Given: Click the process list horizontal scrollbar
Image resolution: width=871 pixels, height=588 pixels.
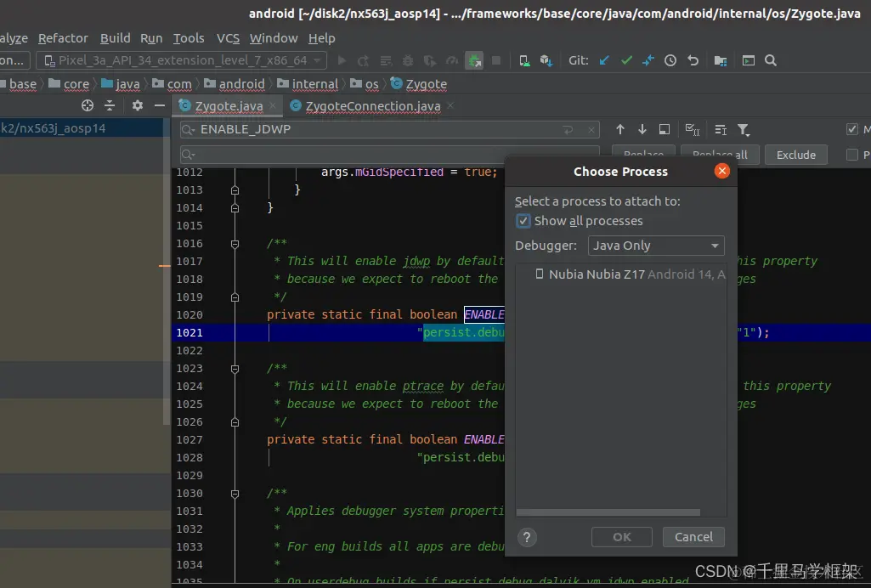Looking at the screenshot, I should [608, 512].
